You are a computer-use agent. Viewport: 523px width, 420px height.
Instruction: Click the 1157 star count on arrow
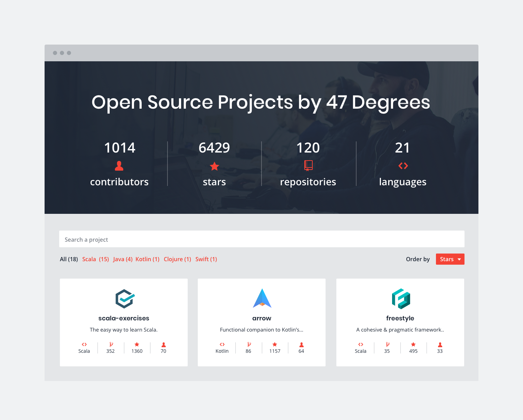[275, 351]
